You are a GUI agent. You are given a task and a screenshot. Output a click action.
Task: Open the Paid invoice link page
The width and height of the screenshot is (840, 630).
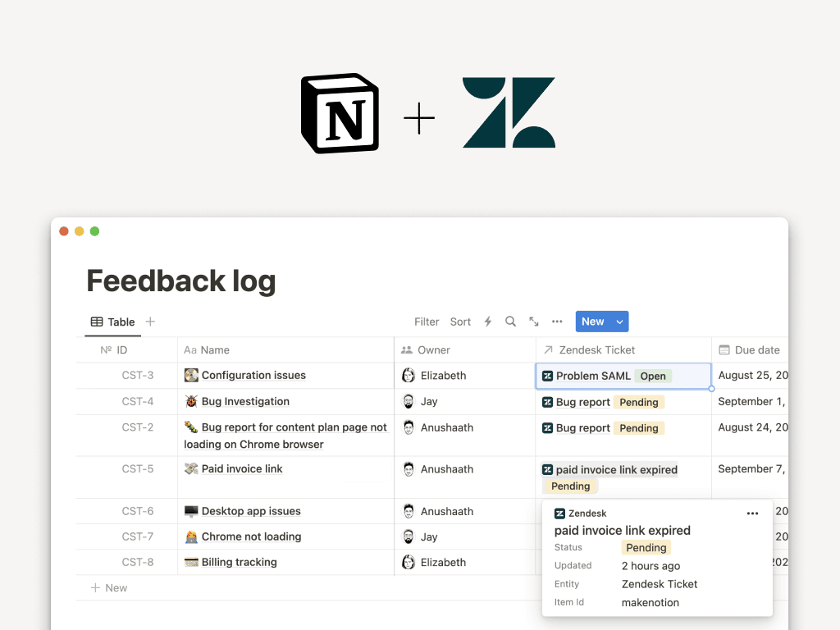click(x=242, y=468)
